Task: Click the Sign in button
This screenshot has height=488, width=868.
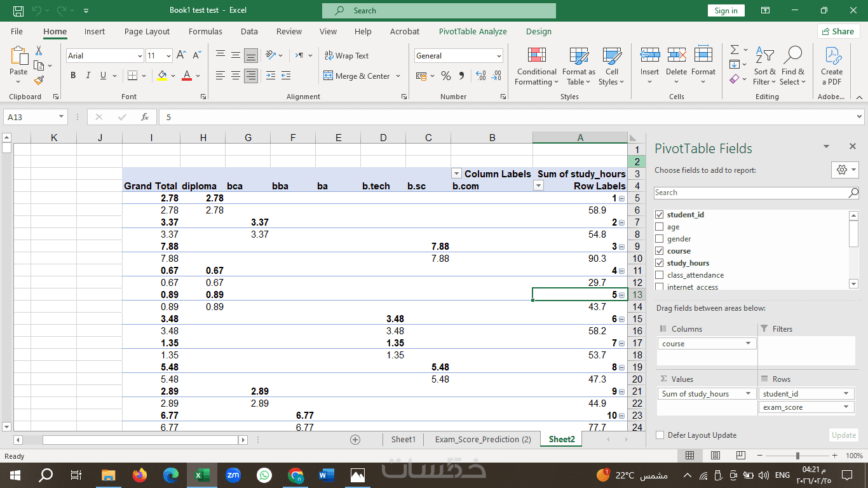Action: 726,10
